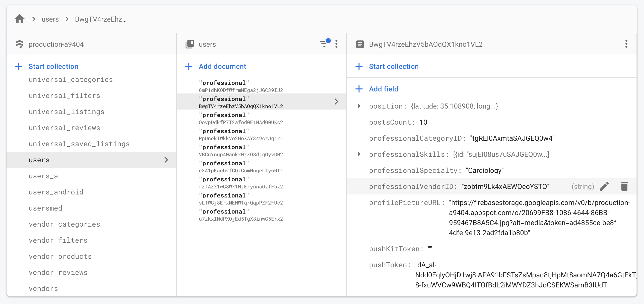This screenshot has width=644, height=304.
Task: Click the users collection icon in the column header
Action: point(190,44)
